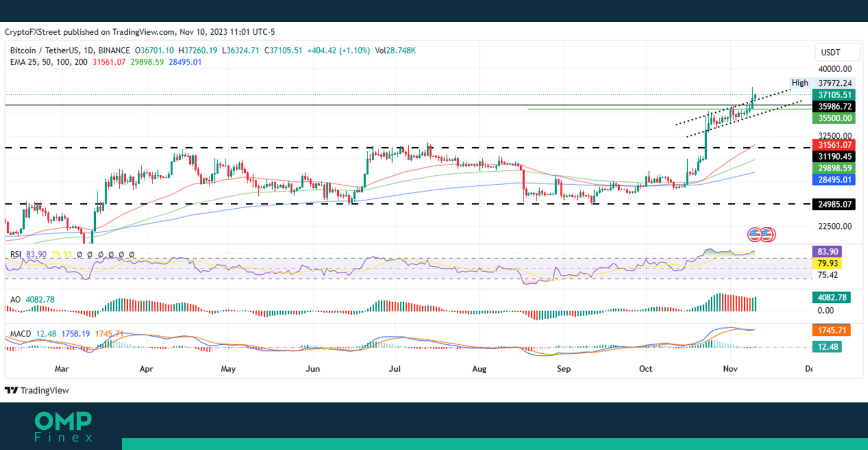Click the High label tag on price axis
The height and width of the screenshot is (450, 868).
800,83
